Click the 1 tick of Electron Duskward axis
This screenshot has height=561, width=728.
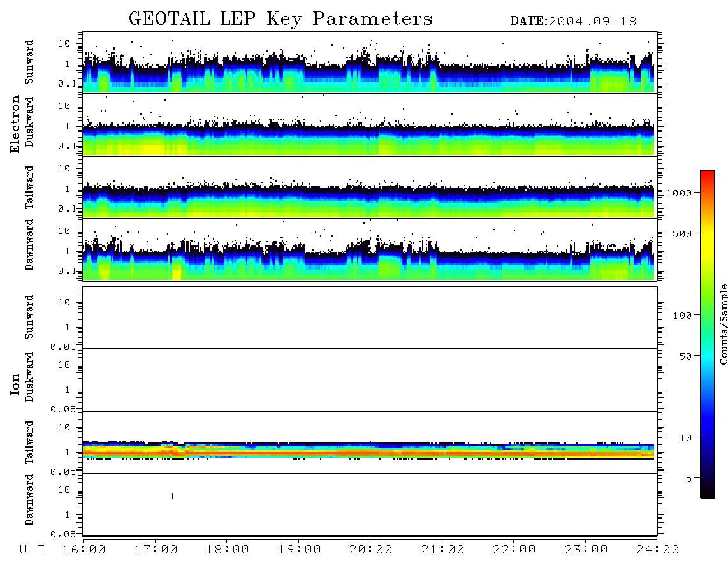(x=67, y=126)
